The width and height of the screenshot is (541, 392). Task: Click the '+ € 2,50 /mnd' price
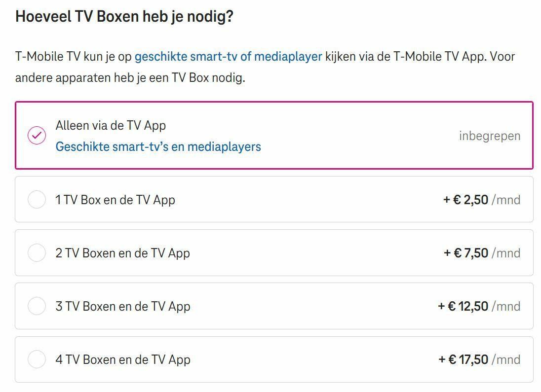point(481,200)
